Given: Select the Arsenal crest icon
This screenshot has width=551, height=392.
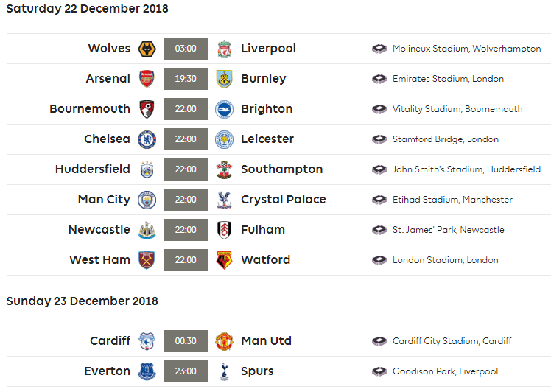Looking at the screenshot, I should [x=147, y=79].
